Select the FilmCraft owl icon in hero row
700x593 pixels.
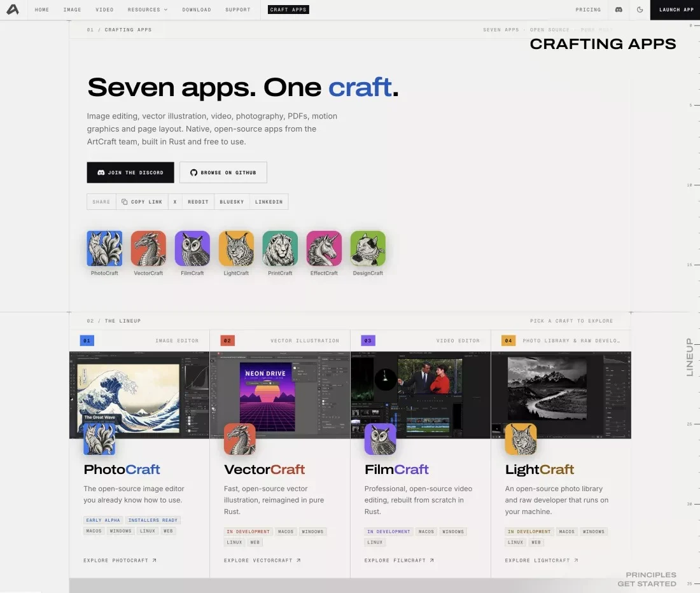[192, 249]
